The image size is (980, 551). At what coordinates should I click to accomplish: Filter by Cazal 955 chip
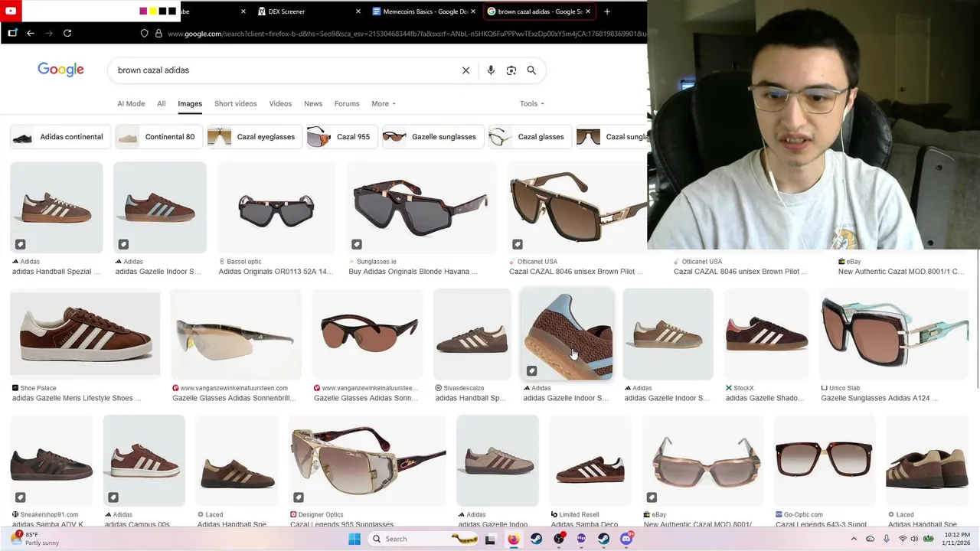342,137
